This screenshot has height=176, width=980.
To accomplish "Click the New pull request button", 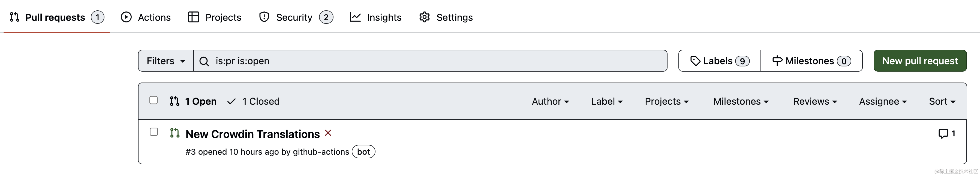I will [919, 61].
